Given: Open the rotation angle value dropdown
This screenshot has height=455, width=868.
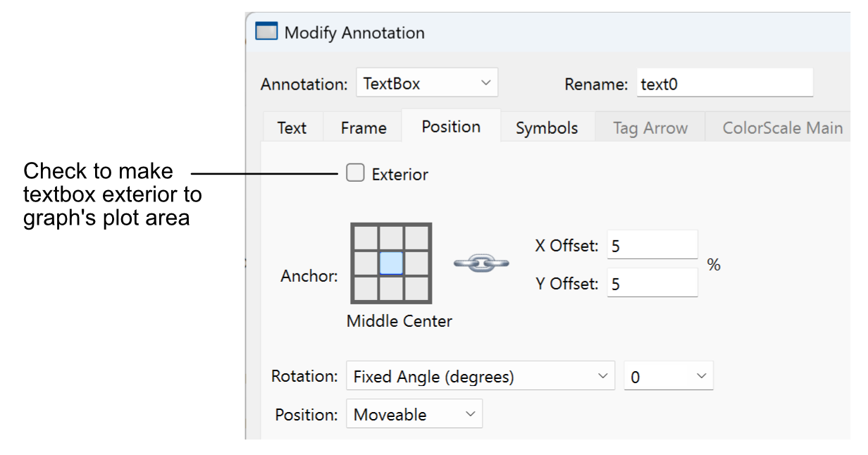Looking at the screenshot, I should pos(668,376).
